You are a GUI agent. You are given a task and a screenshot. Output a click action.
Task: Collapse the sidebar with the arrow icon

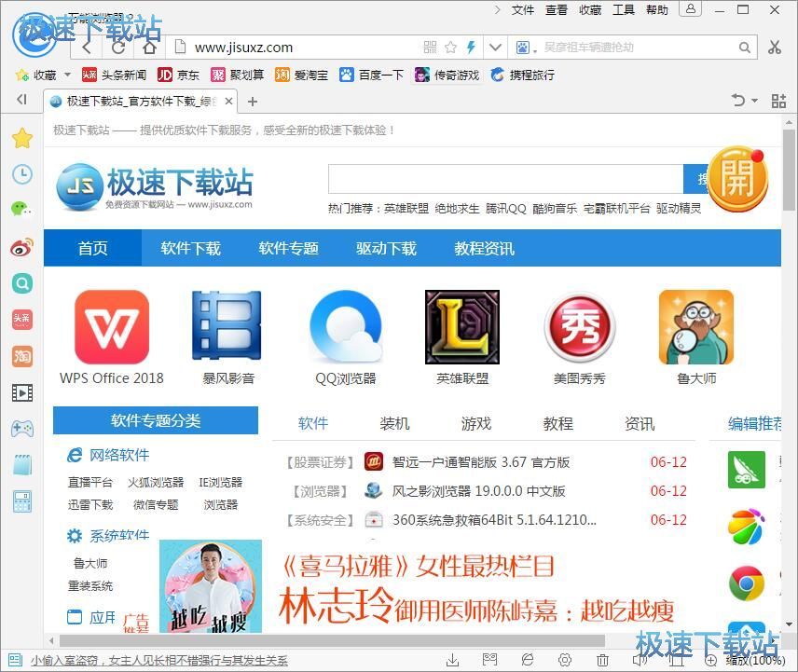(21, 99)
